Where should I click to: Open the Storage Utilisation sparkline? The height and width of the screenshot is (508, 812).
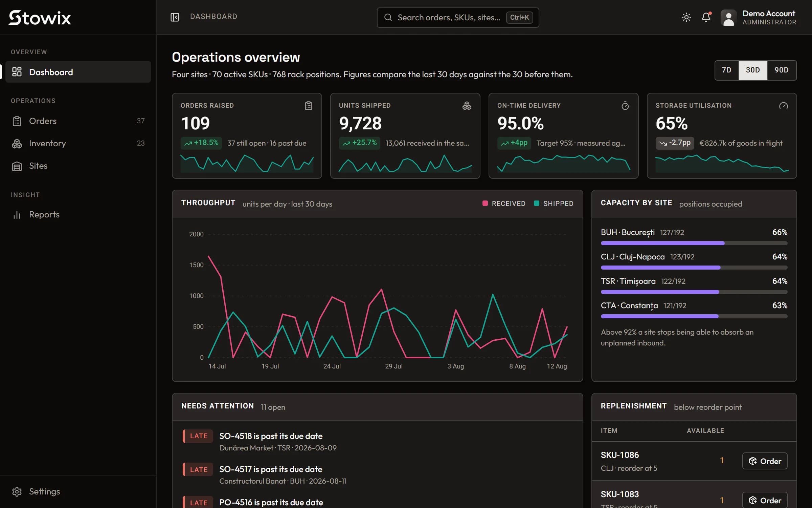tap(722, 164)
